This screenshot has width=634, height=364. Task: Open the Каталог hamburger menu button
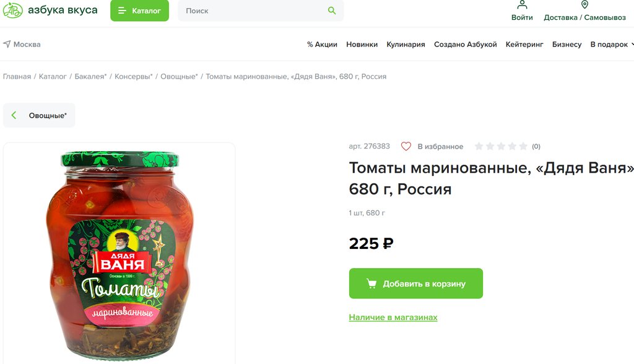[139, 11]
